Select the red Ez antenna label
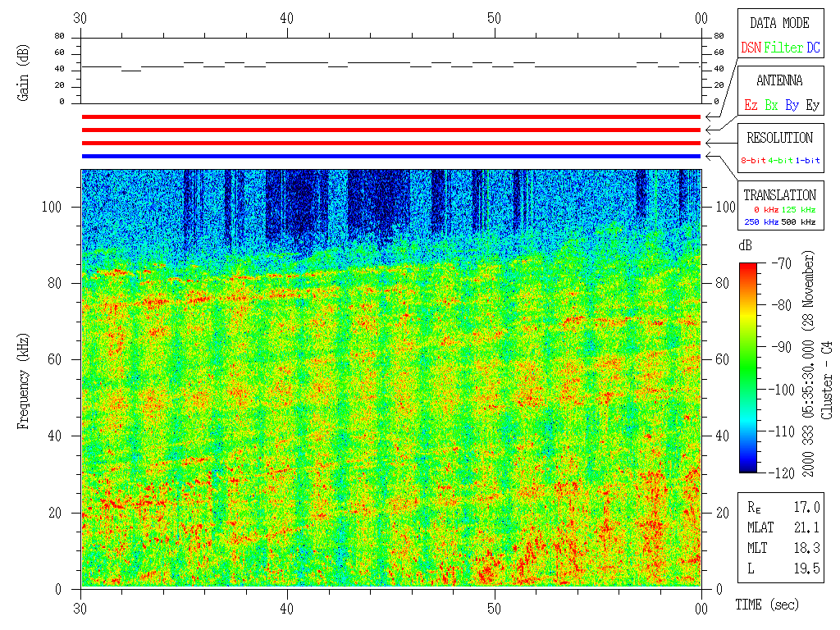Screen dimensions: 840x630 click(751, 106)
